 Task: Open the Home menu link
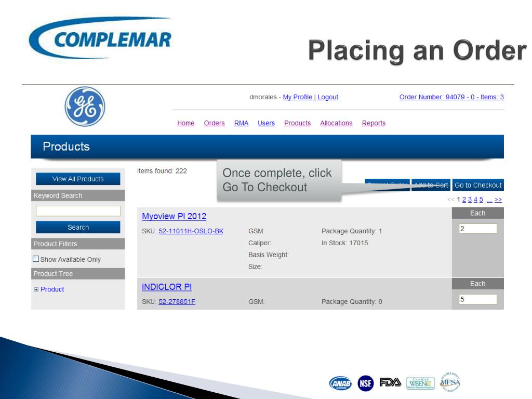pos(185,123)
